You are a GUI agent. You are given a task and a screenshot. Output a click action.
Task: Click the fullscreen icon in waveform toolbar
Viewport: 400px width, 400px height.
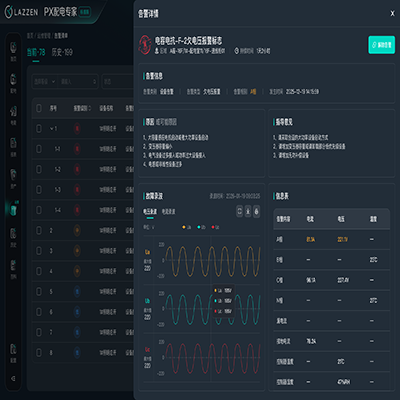239,211
